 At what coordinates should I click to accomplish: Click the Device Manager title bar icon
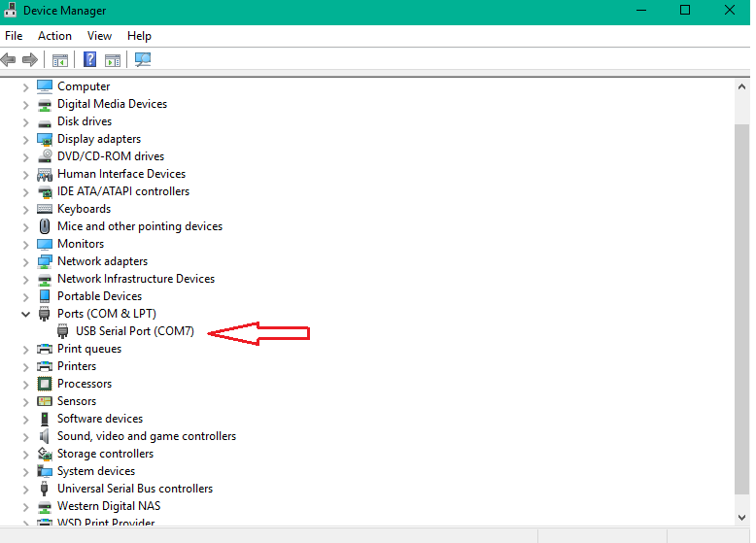10,10
